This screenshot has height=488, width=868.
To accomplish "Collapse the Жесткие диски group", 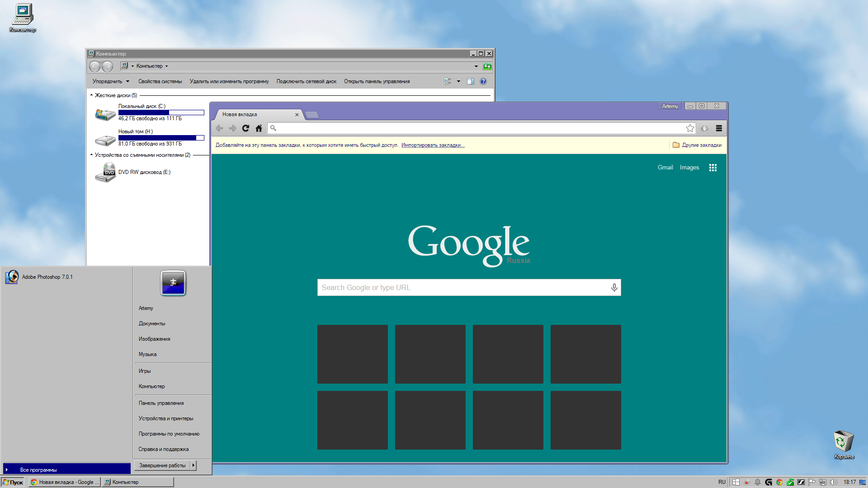I will click(91, 95).
